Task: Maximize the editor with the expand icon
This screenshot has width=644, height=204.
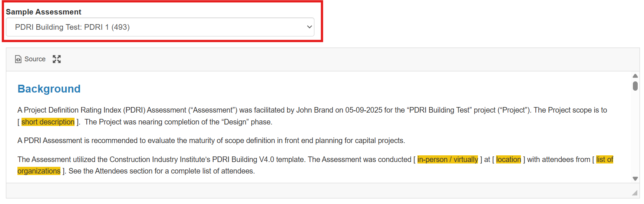Action: pos(57,59)
